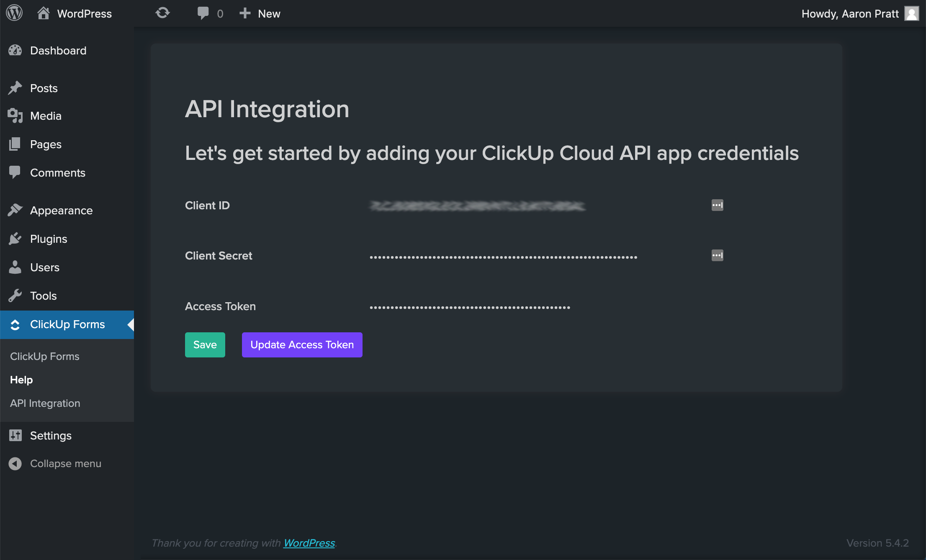Open the Pages menu

[67, 144]
